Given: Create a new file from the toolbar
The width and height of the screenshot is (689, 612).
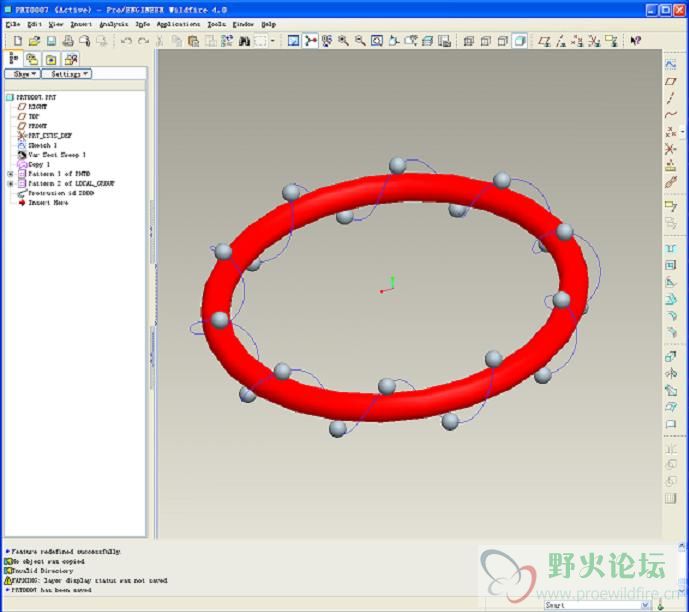Looking at the screenshot, I should click(18, 41).
